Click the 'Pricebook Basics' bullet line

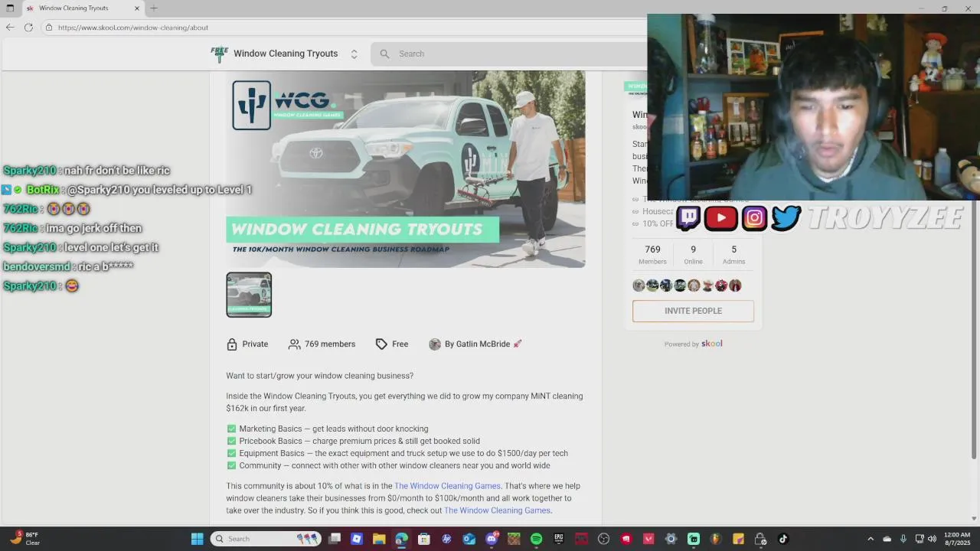[354, 442]
